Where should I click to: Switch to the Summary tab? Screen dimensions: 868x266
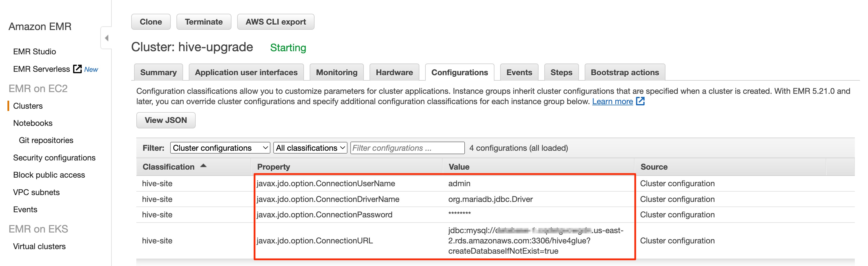point(158,72)
